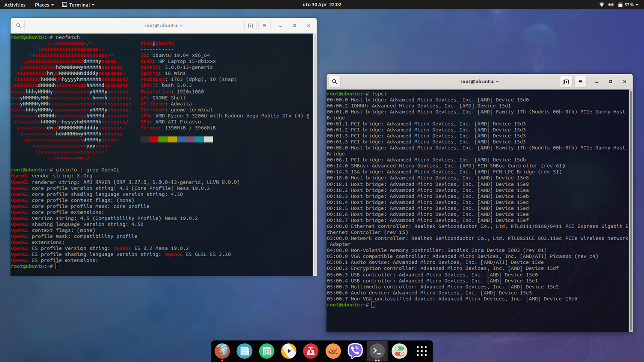Viewport: 644px width, 362px height.
Task: Open Viber from the dock
Action: (x=355, y=351)
